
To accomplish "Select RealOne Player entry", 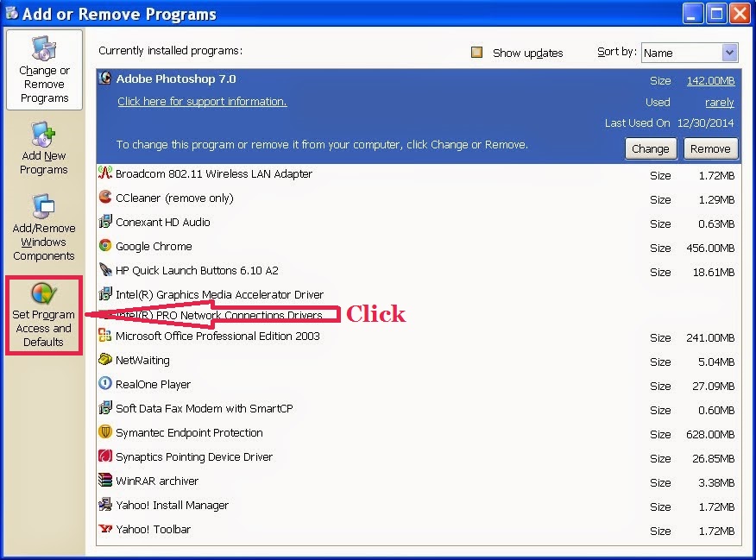I will point(419,385).
